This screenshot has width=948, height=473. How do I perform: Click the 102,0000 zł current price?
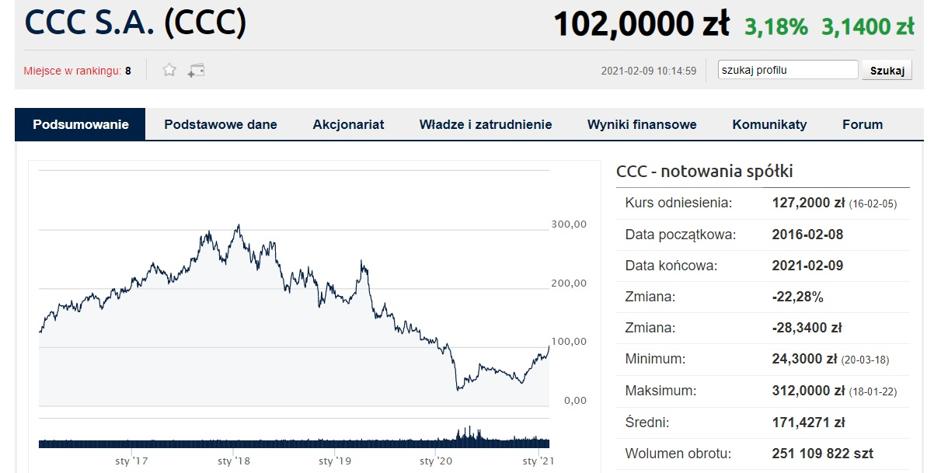coord(641,24)
